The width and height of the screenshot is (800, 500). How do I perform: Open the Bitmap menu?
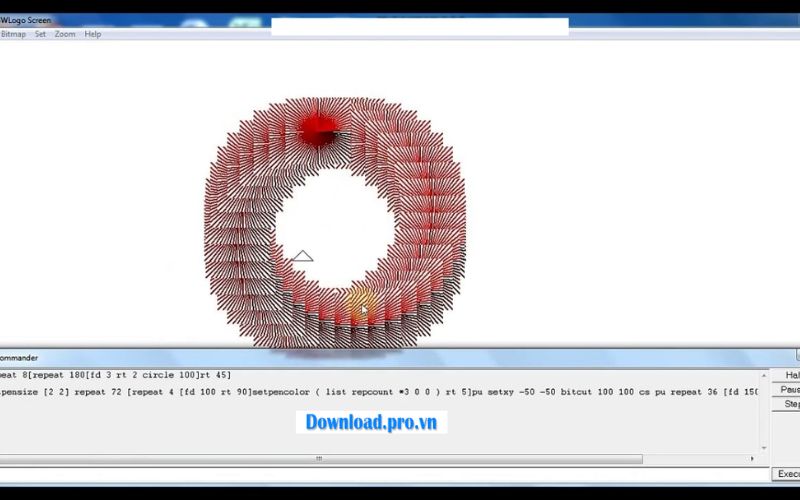point(13,34)
